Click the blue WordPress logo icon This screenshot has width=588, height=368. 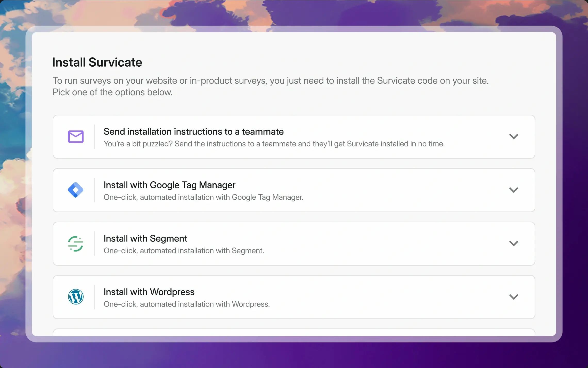point(76,297)
